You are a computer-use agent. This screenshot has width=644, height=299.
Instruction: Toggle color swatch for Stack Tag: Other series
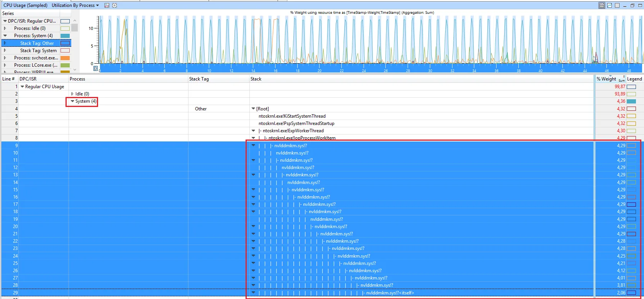pos(65,43)
